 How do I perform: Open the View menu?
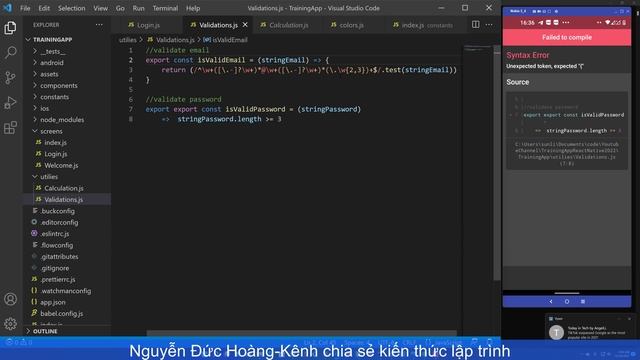[100, 8]
